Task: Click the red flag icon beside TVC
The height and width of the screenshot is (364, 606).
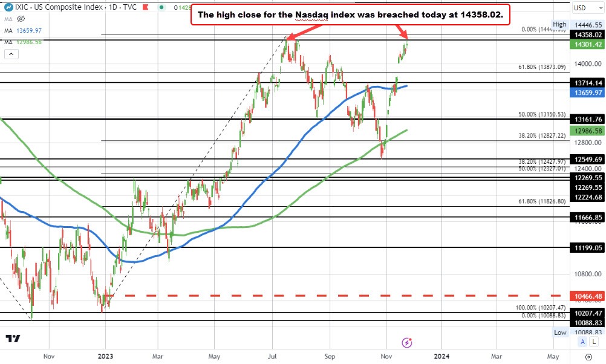Action: point(146,7)
